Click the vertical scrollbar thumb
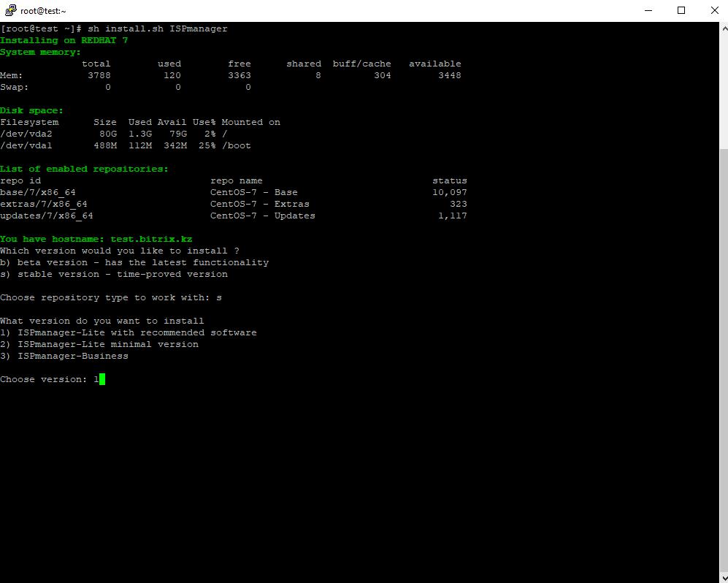728x583 pixels. tap(724, 361)
